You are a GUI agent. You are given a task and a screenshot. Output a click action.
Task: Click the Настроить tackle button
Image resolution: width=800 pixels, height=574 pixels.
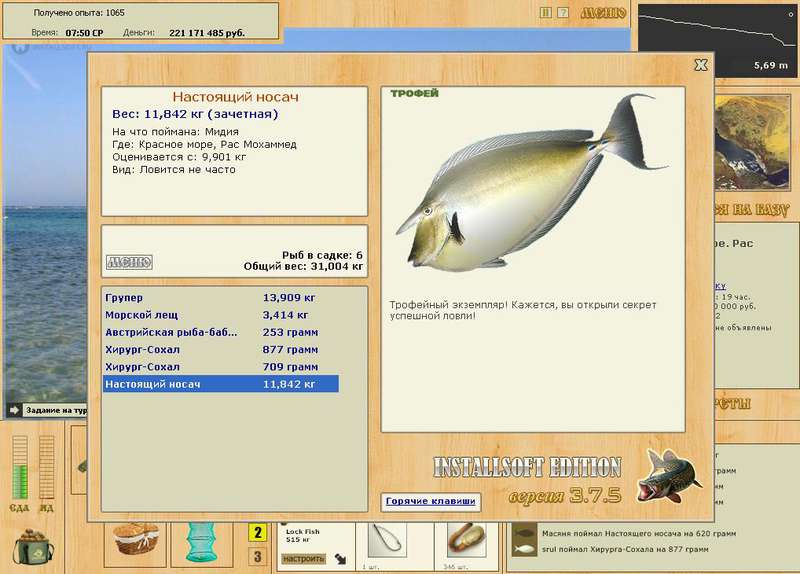click(304, 559)
